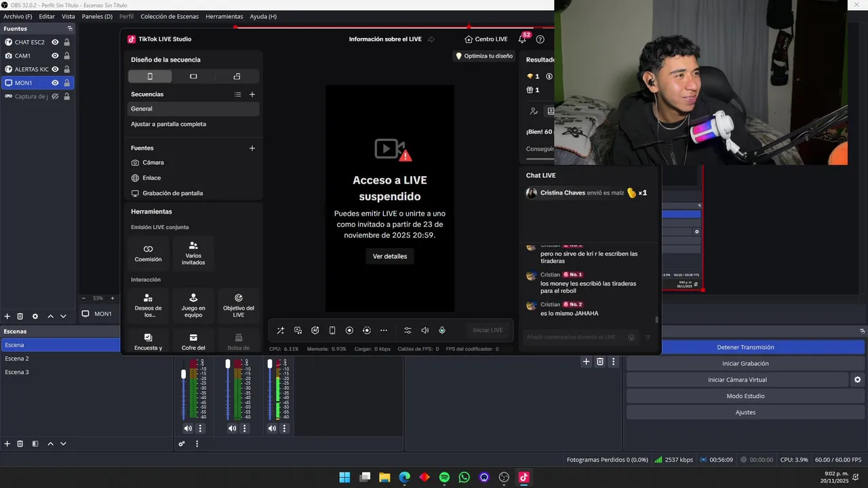Open scene filters icon
Viewport: 868px width, 488px height.
(x=35, y=444)
